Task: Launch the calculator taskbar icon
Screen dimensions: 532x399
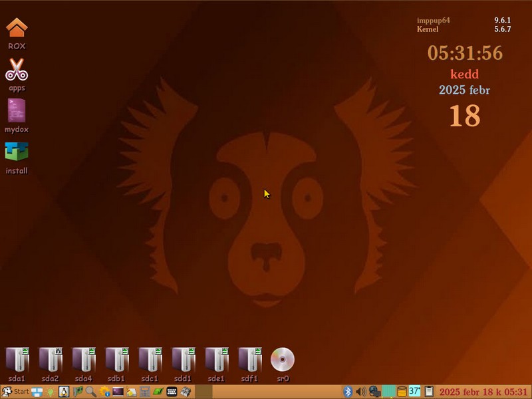Action: (x=145, y=392)
